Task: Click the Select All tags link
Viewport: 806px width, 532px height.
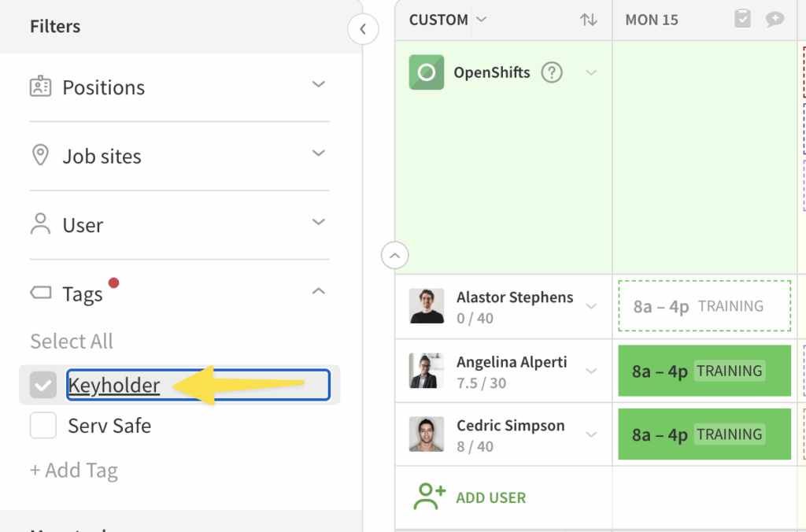Action: [72, 342]
